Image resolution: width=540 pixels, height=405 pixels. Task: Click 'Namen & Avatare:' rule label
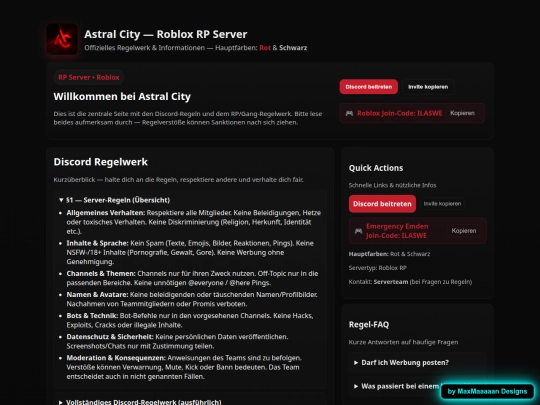[x=97, y=295]
